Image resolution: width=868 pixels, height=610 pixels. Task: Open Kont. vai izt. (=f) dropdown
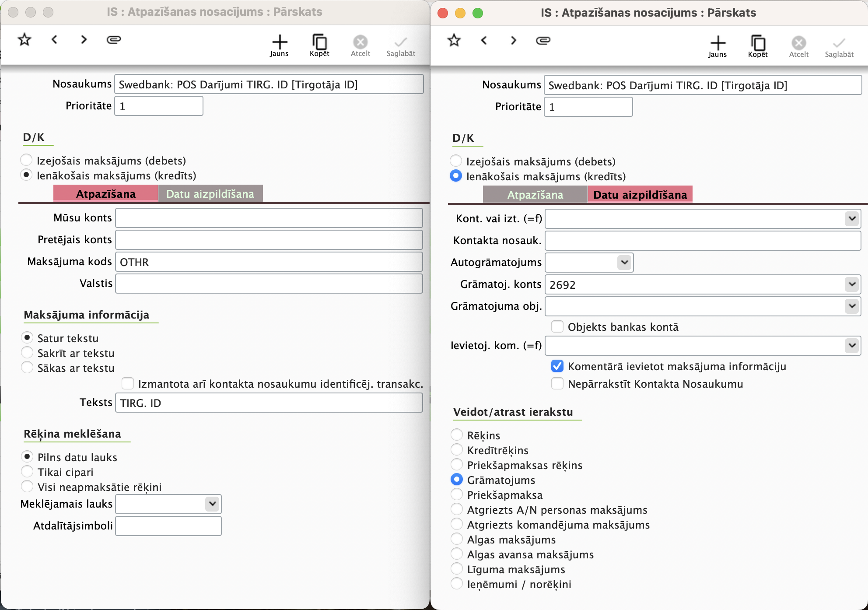852,218
